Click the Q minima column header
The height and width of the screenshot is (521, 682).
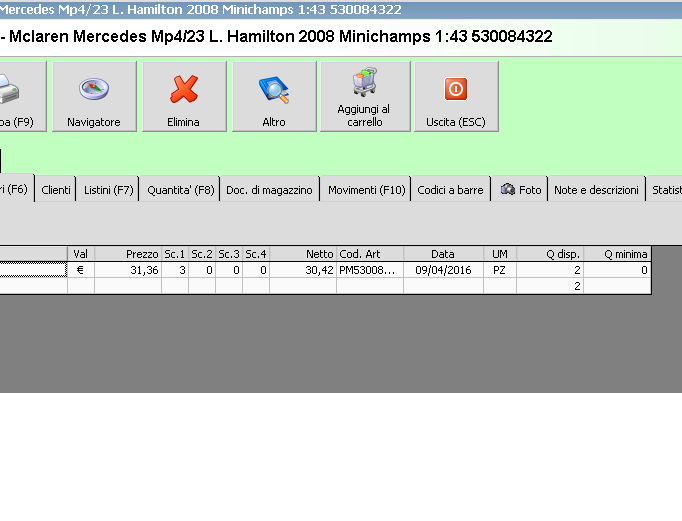tap(617, 254)
